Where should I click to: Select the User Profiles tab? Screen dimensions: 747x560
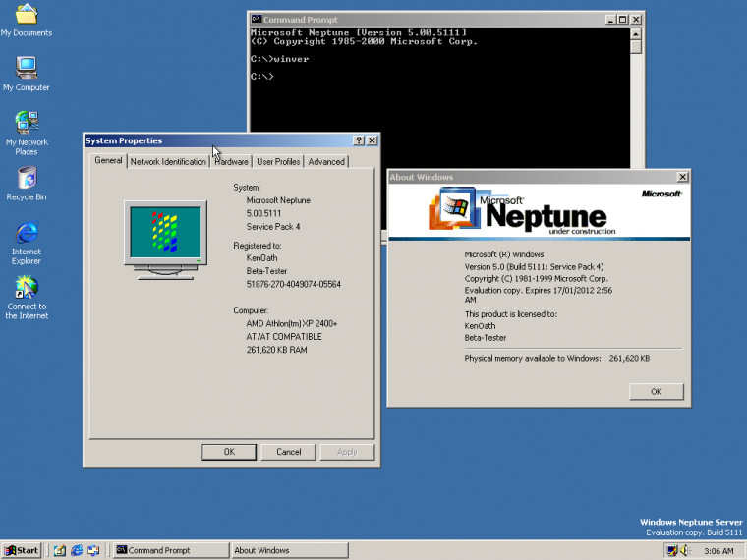click(x=278, y=162)
